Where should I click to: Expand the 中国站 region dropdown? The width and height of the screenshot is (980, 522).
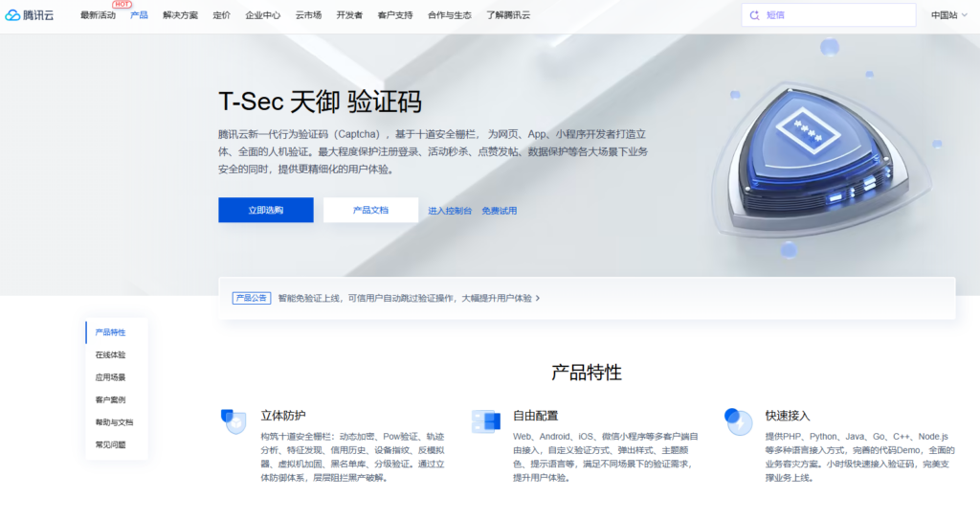coord(948,15)
